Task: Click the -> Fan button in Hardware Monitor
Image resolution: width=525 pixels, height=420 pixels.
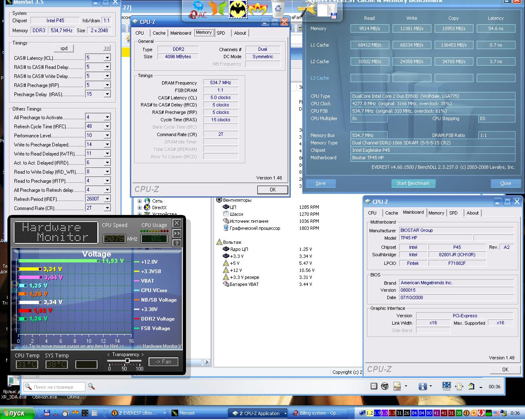Action: pyautogui.click(x=163, y=362)
